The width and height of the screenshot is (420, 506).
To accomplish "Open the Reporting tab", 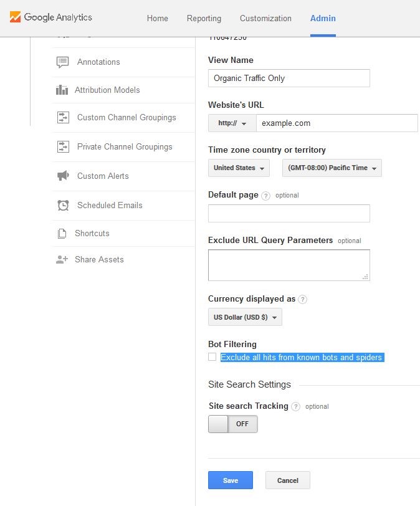I will (204, 19).
